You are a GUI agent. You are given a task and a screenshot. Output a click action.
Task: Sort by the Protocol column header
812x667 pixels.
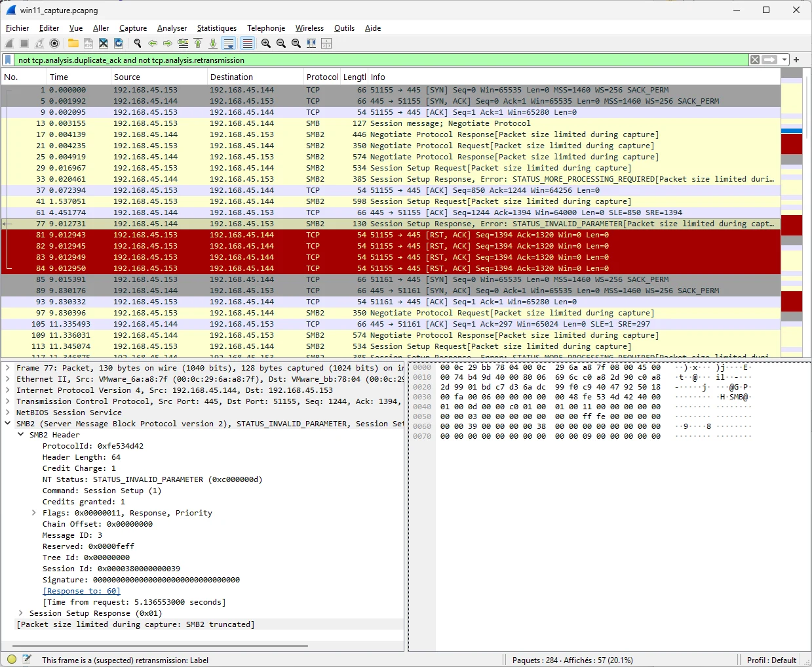(x=322, y=77)
